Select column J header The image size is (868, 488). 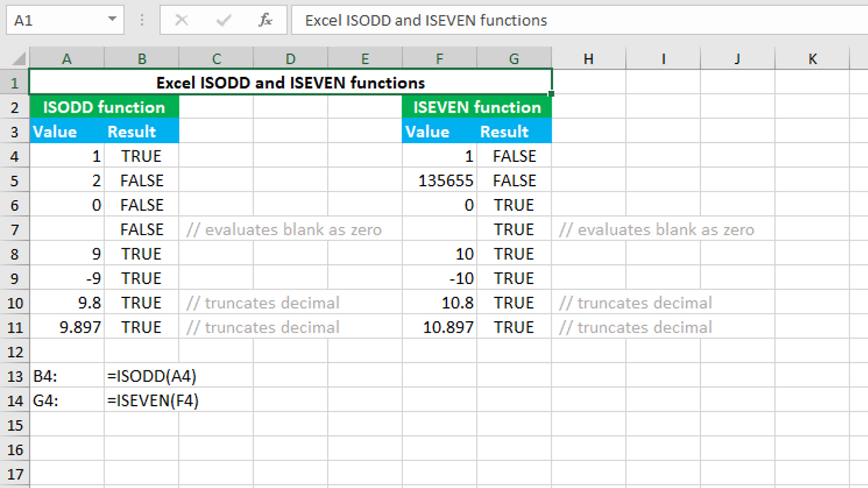[x=738, y=59]
